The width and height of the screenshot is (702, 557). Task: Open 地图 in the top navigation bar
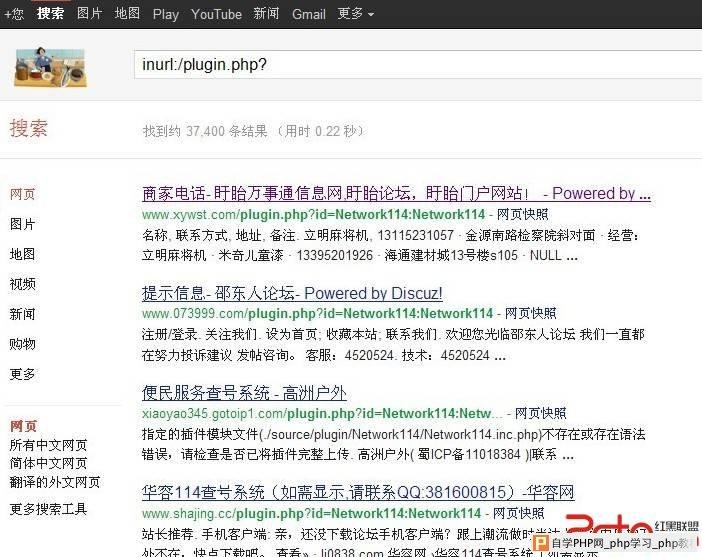point(127,13)
